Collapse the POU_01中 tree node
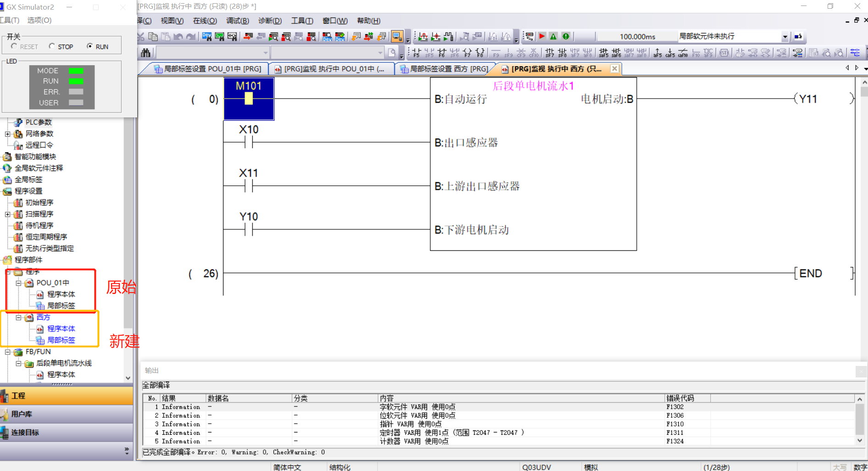 point(18,283)
